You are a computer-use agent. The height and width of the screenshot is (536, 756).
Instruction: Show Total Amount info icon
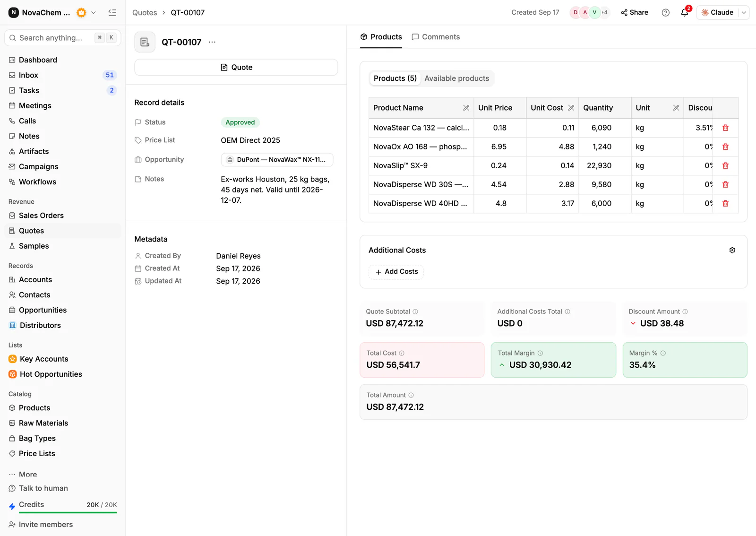pyautogui.click(x=411, y=396)
